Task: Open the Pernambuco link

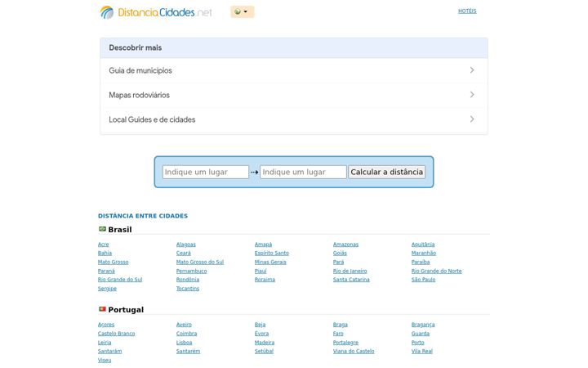Action: tap(191, 272)
